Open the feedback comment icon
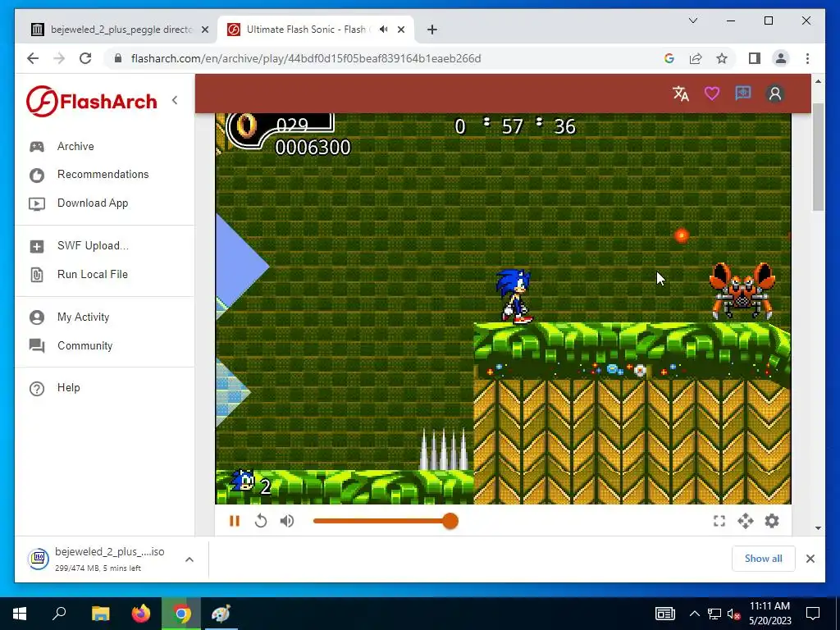The height and width of the screenshot is (630, 840). [743, 94]
